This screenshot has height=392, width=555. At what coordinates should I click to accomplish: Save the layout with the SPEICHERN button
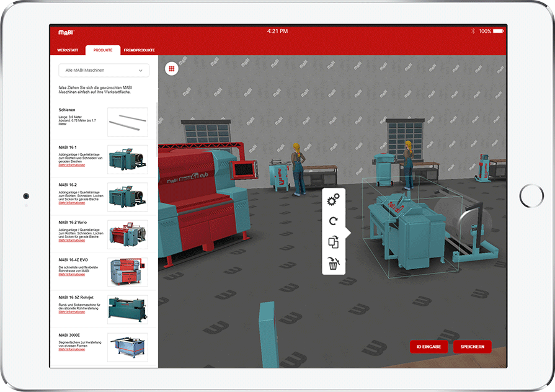(x=473, y=347)
